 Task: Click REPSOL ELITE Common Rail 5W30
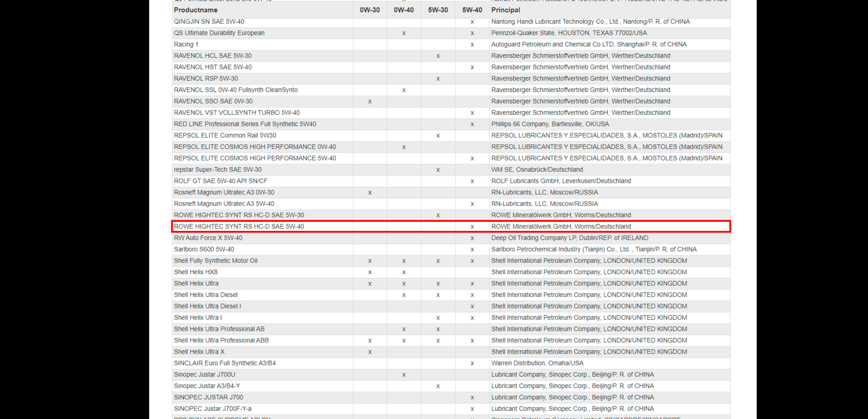tap(225, 136)
